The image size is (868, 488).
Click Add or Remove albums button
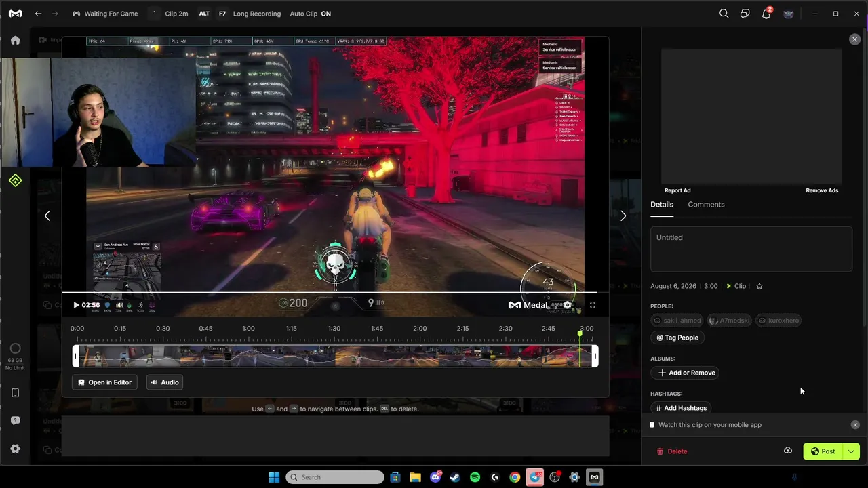click(x=686, y=373)
